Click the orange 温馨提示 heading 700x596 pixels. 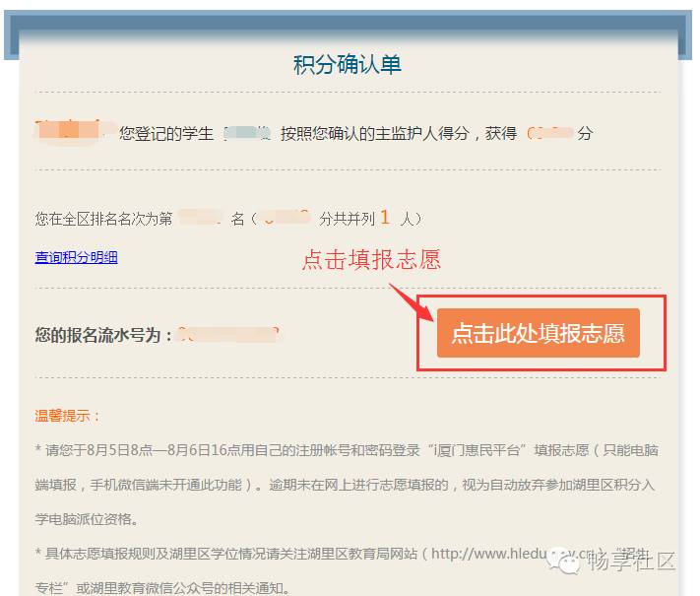[67, 416]
